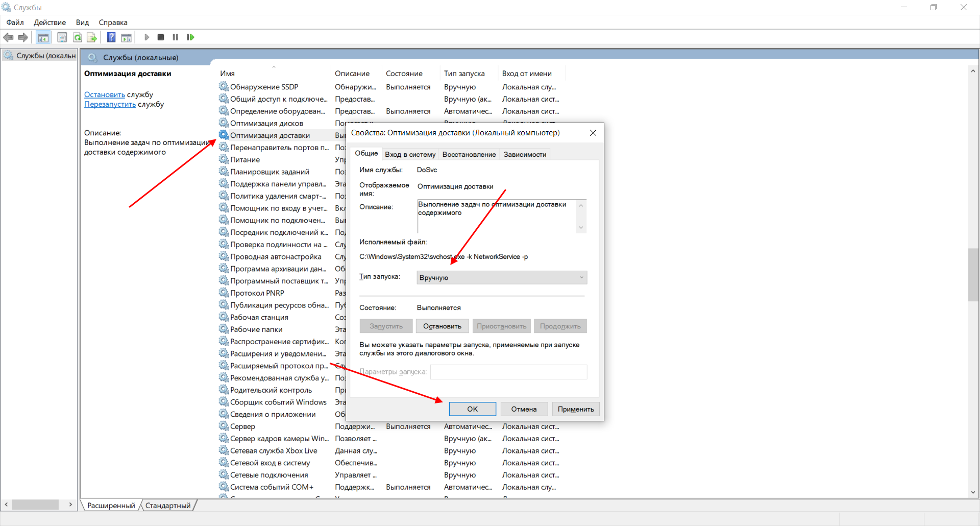Toggle the console tree pane icon
This screenshot has height=526, width=980.
tap(43, 37)
